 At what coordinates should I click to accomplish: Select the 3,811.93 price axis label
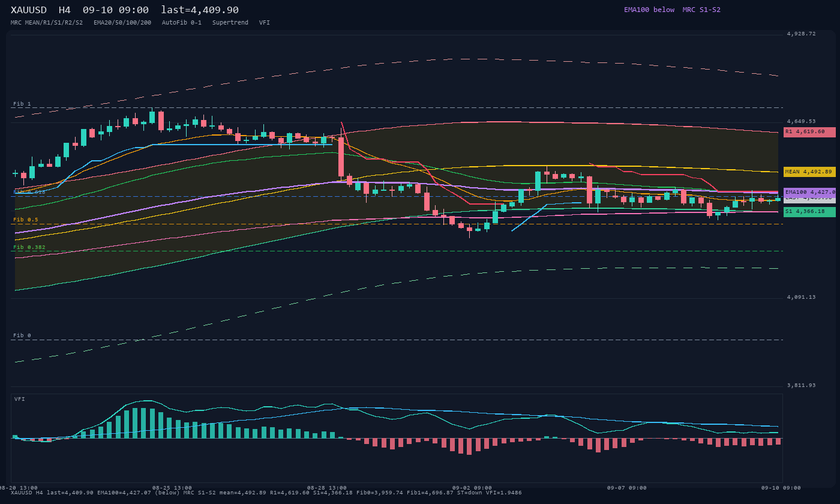pyautogui.click(x=802, y=385)
